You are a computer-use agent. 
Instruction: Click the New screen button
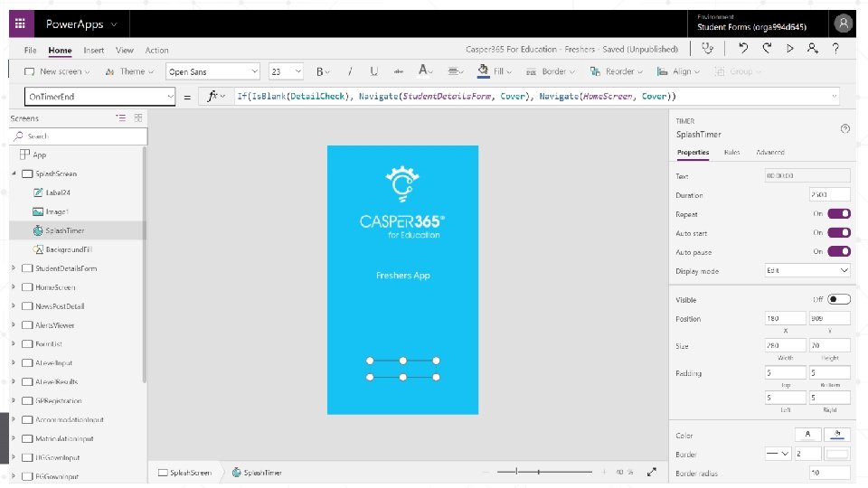[x=57, y=71]
